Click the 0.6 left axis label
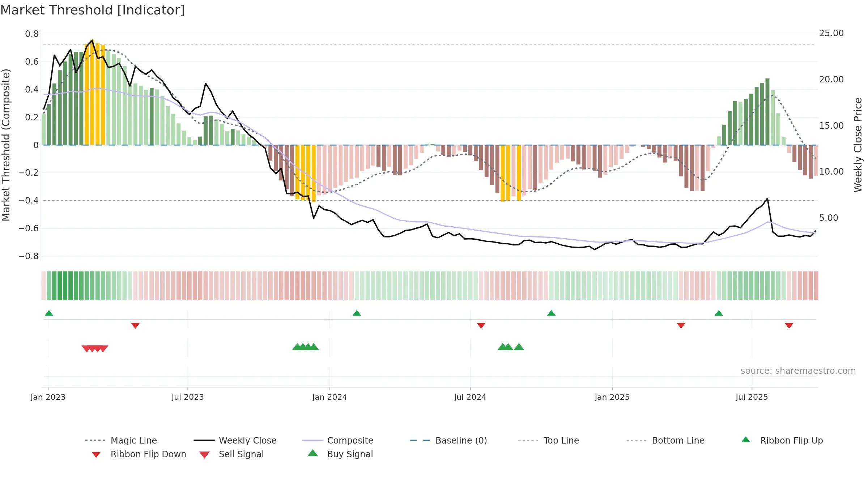Screen dimensions: 868x488 32,62
